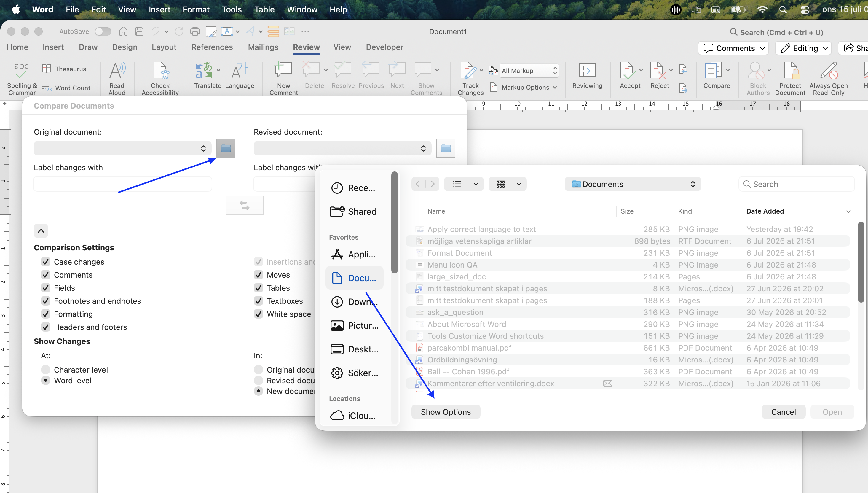Screen dimensions: 868x493
Task: Click Always Open Read-Only icon
Action: (x=829, y=70)
